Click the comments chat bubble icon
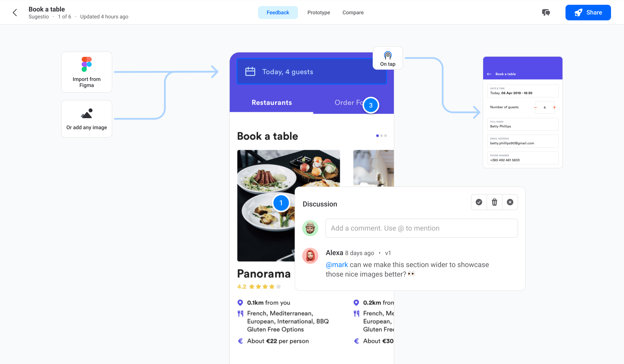624x364 pixels. click(546, 12)
